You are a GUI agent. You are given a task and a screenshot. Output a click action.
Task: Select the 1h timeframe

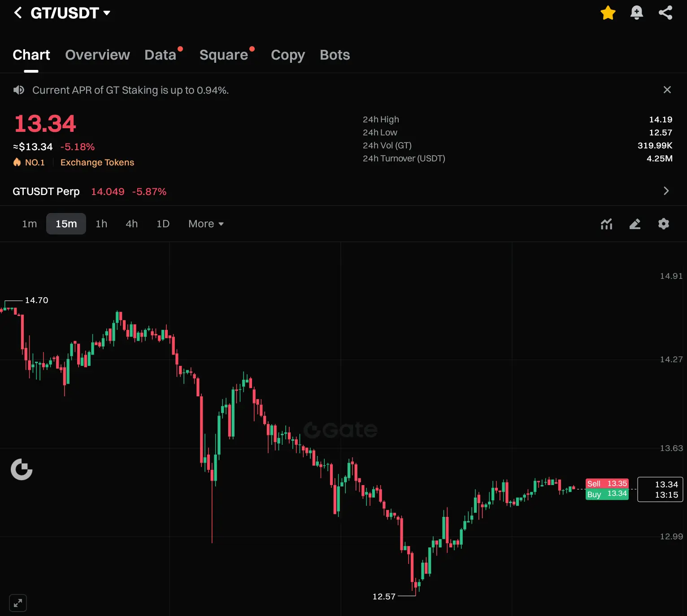pos(101,224)
